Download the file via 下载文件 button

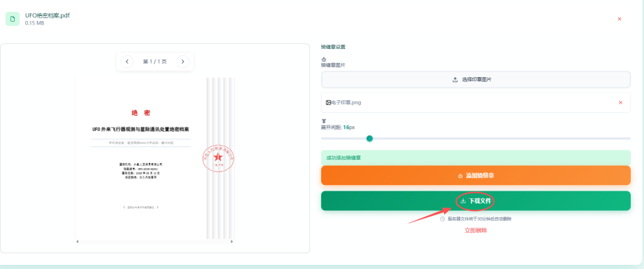tap(475, 201)
